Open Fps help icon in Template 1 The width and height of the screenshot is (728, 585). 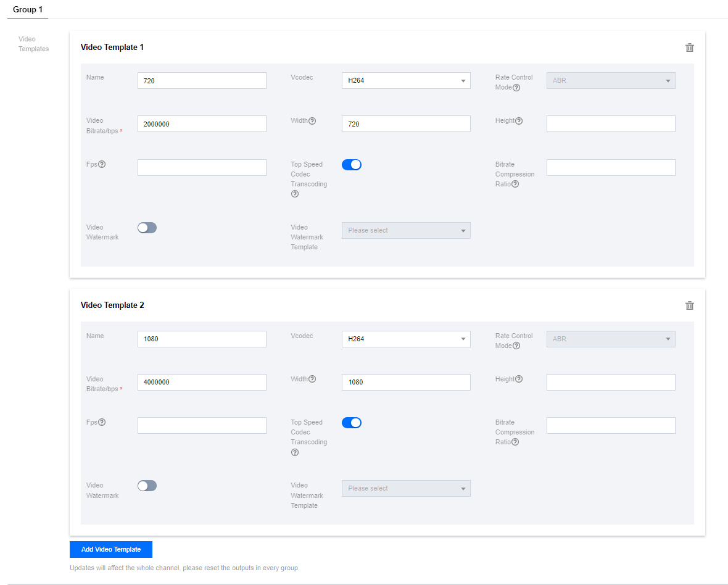click(102, 164)
